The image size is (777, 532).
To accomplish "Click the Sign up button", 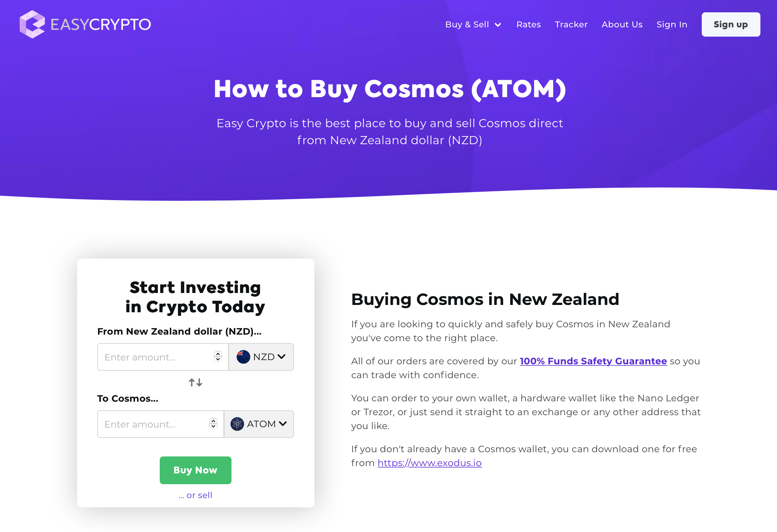I will point(730,24).
